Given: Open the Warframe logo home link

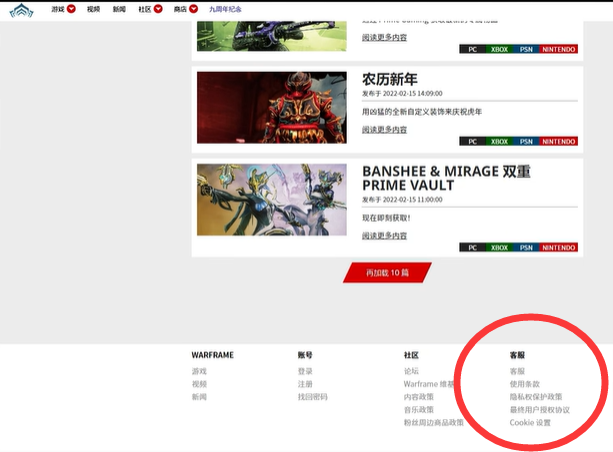Looking at the screenshot, I should point(22,11).
